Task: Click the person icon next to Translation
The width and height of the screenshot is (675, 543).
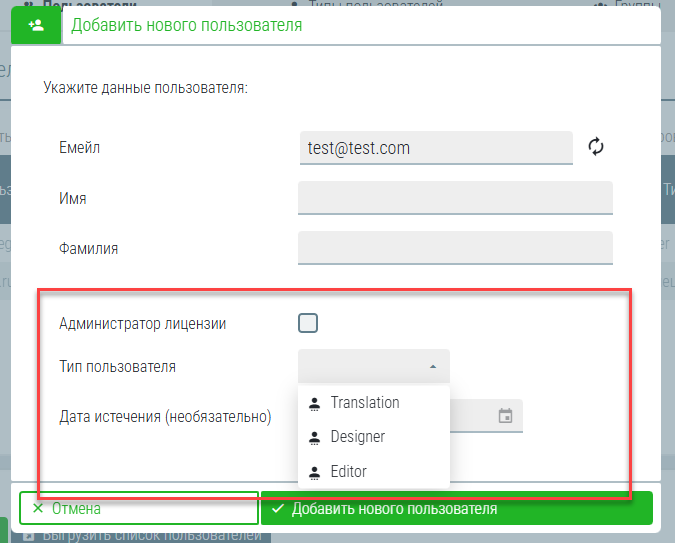Action: coord(315,403)
